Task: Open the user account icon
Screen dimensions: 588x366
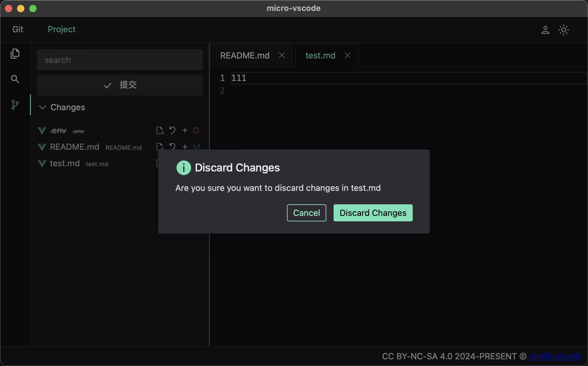Action: pyautogui.click(x=545, y=30)
